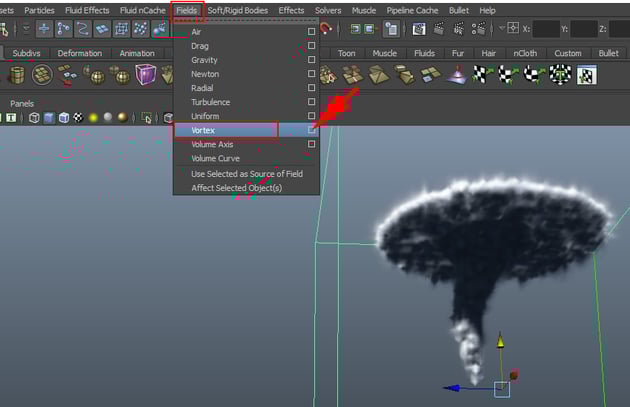Click Use Selected as Source of Field
Screen dimensions: 630x407
246,174
